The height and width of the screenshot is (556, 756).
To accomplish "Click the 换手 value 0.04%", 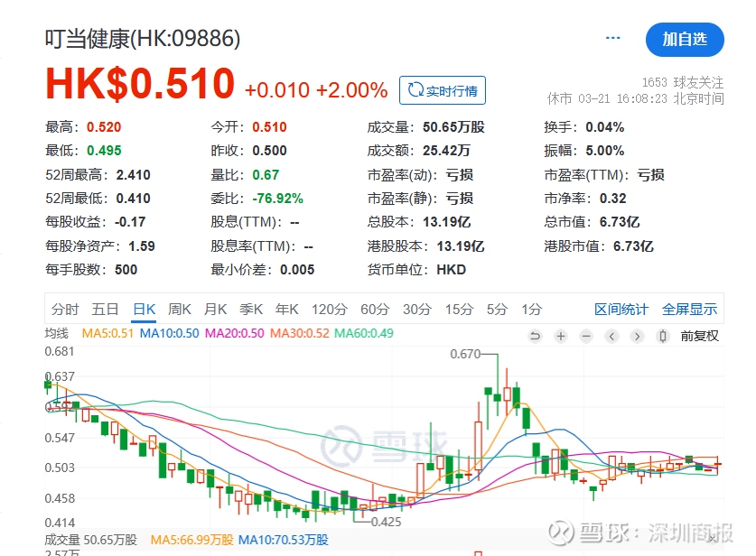I will pos(604,127).
